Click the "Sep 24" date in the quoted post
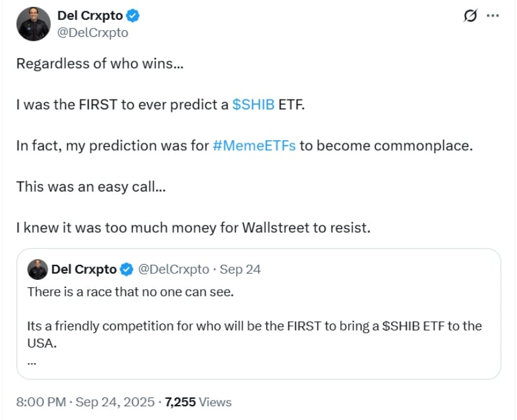The height and width of the screenshot is (420, 517). pos(241,270)
